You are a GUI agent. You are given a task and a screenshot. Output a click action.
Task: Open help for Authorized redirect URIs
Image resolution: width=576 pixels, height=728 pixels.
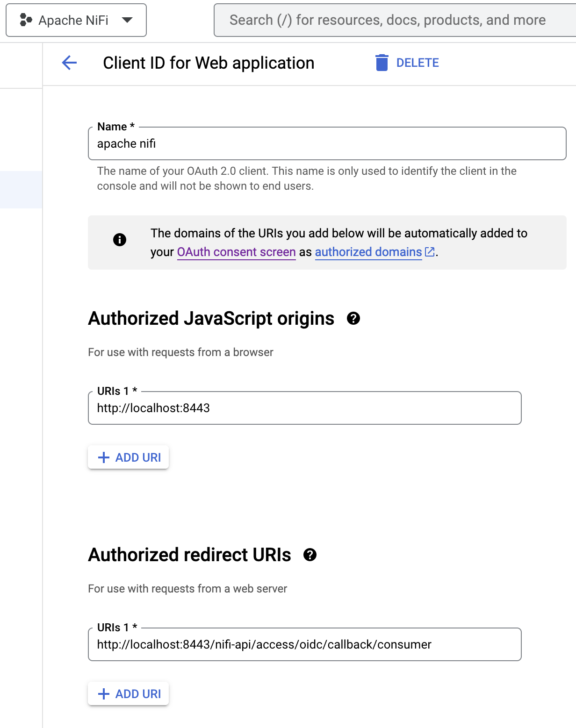coord(310,556)
